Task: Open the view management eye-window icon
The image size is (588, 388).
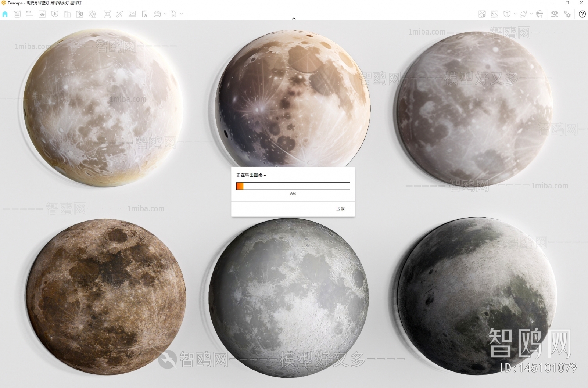Action: coord(42,14)
